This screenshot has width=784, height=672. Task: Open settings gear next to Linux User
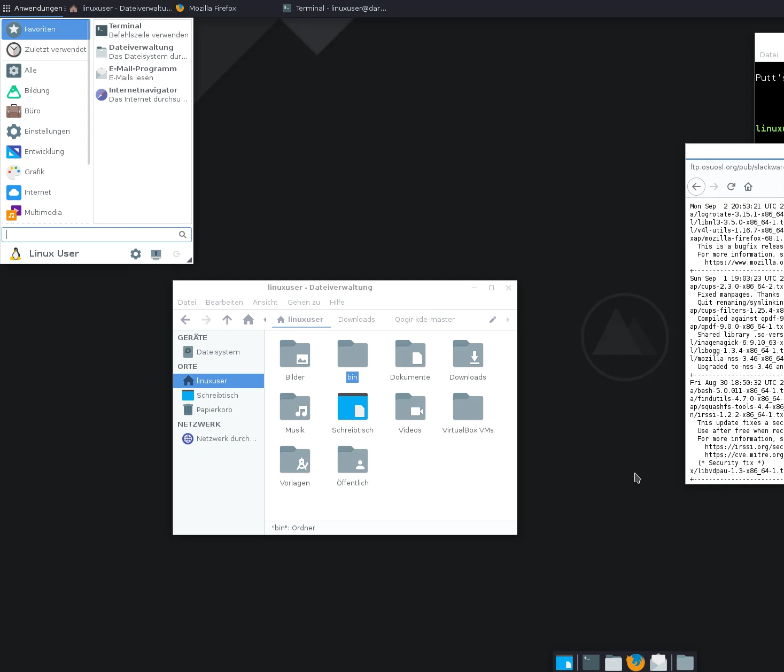[x=136, y=254]
